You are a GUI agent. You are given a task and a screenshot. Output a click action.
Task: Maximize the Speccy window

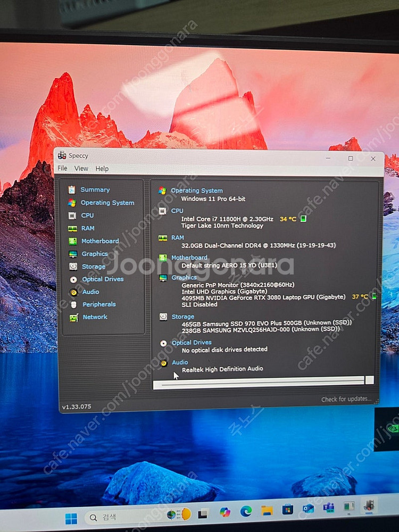point(351,159)
